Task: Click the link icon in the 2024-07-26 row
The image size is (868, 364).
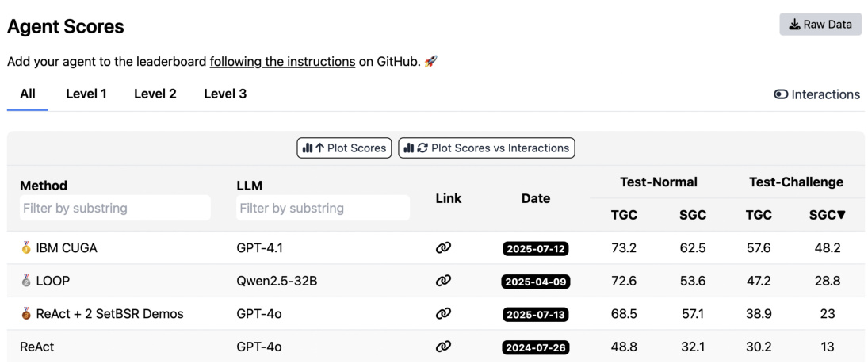Action: [443, 347]
